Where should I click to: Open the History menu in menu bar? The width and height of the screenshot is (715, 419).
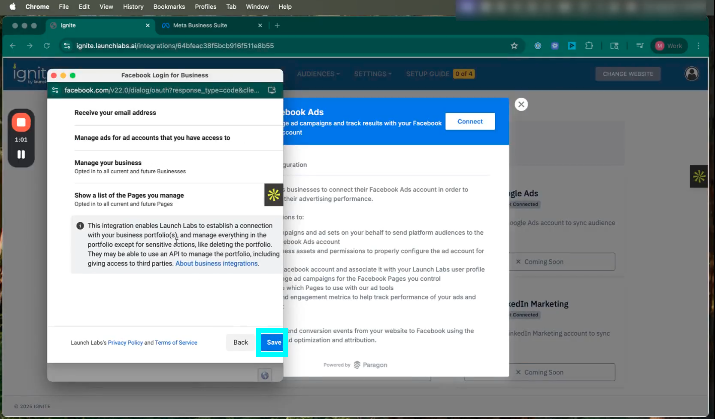(x=133, y=6)
